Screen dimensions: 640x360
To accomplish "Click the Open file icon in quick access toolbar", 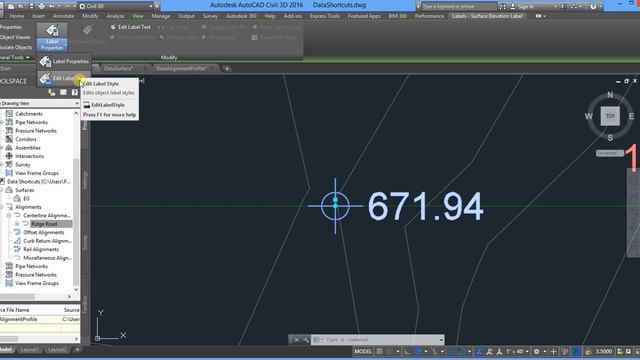I will point(21,6).
